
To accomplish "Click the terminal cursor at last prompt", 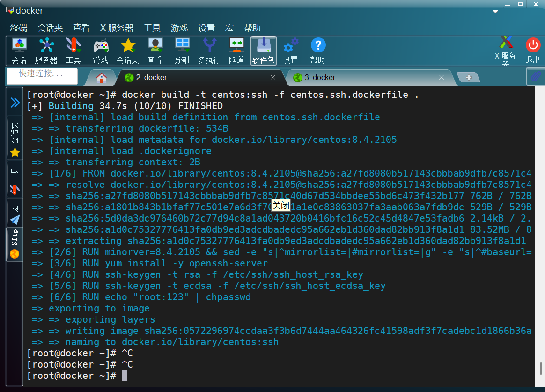I will pyautogui.click(x=125, y=376).
